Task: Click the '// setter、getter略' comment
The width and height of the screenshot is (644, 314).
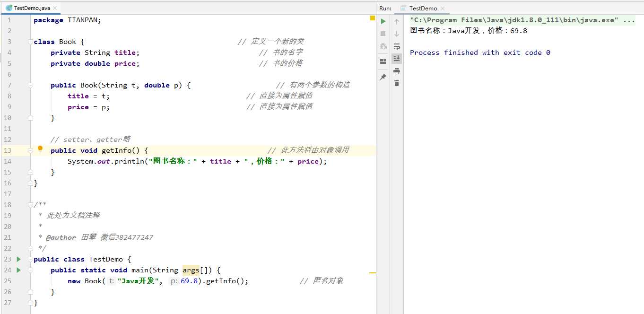Action: coord(90,140)
